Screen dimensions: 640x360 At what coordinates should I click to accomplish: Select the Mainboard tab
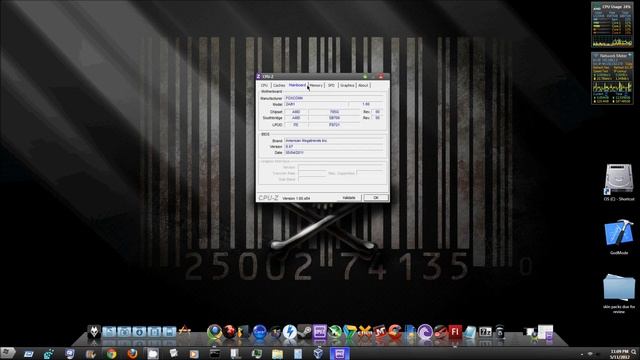point(297,85)
